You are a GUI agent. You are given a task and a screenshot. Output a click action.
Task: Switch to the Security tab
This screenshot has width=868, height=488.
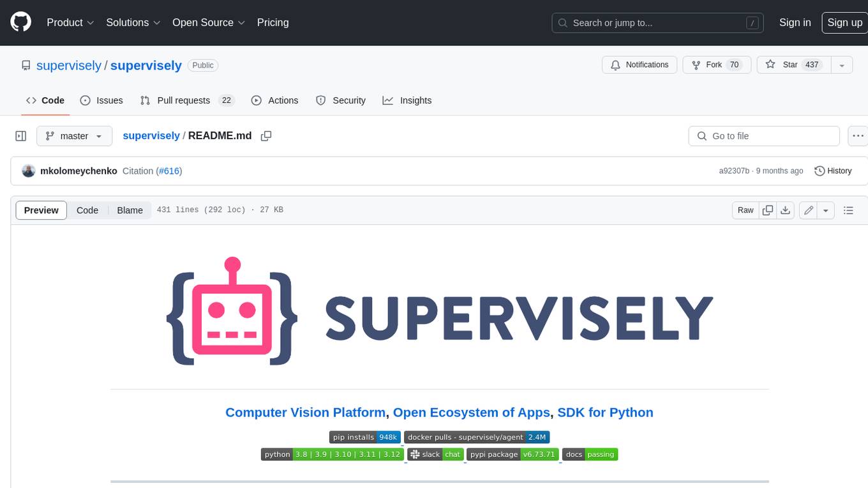tap(340, 100)
